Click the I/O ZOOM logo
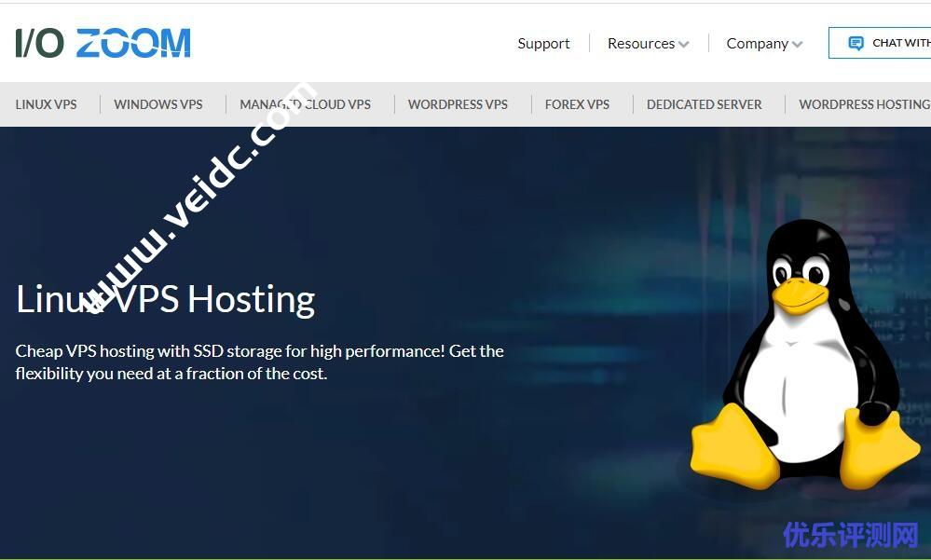Image resolution: width=931 pixels, height=560 pixels. coord(103,44)
